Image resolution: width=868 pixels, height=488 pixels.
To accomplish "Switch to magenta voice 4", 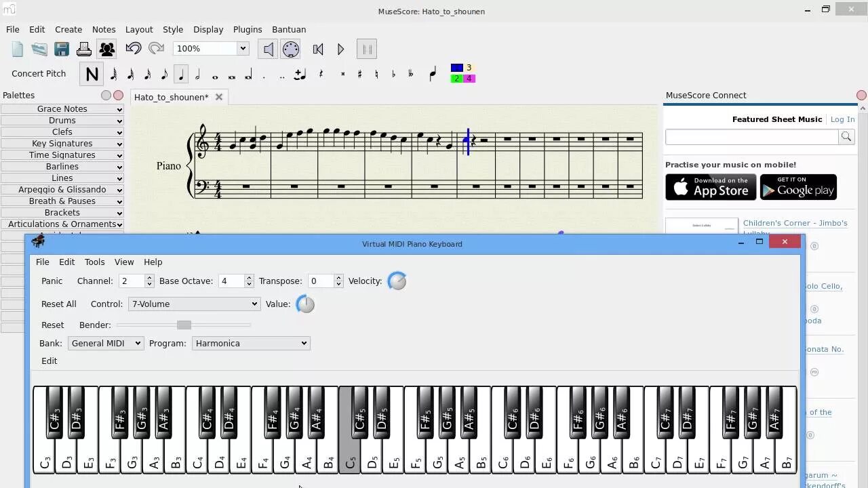I will [469, 79].
